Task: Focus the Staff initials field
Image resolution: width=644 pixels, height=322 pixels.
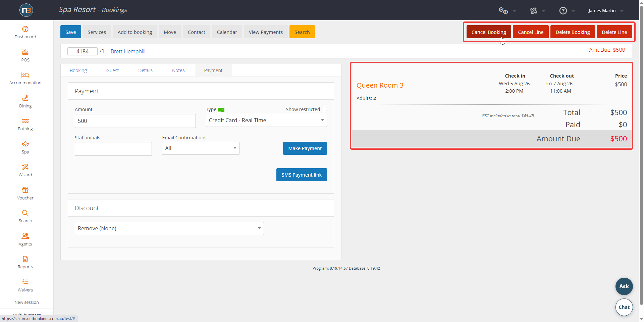Action: pyautogui.click(x=113, y=149)
